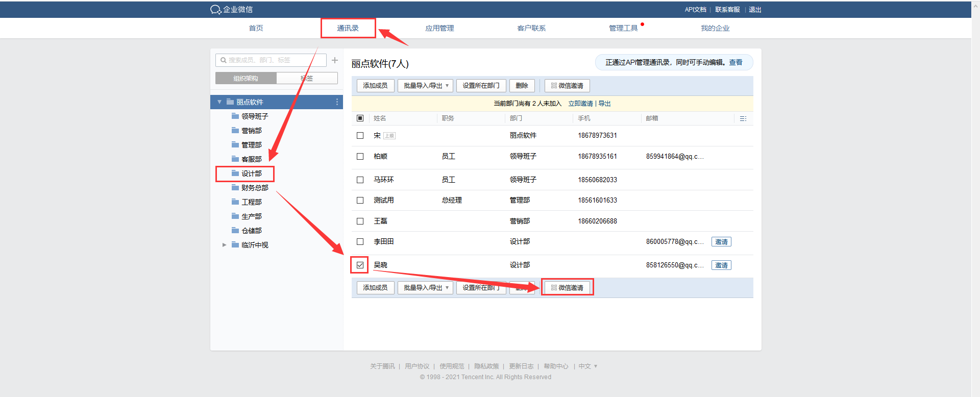Click the search magnifier icon
This screenshot has width=980, height=397.
pos(223,60)
